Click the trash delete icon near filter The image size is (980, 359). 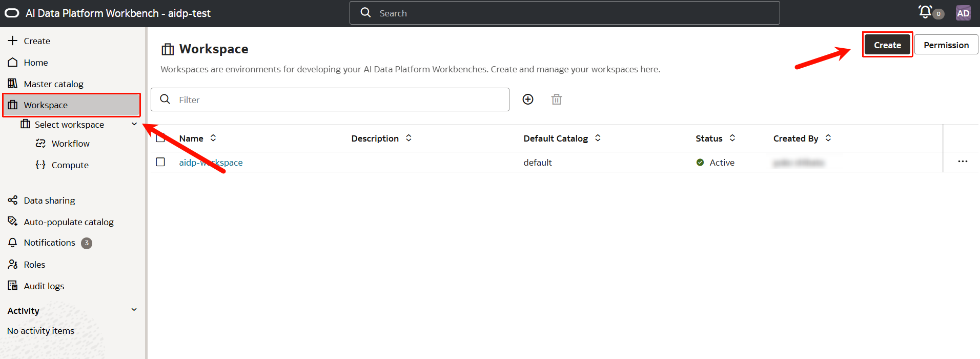point(557,99)
